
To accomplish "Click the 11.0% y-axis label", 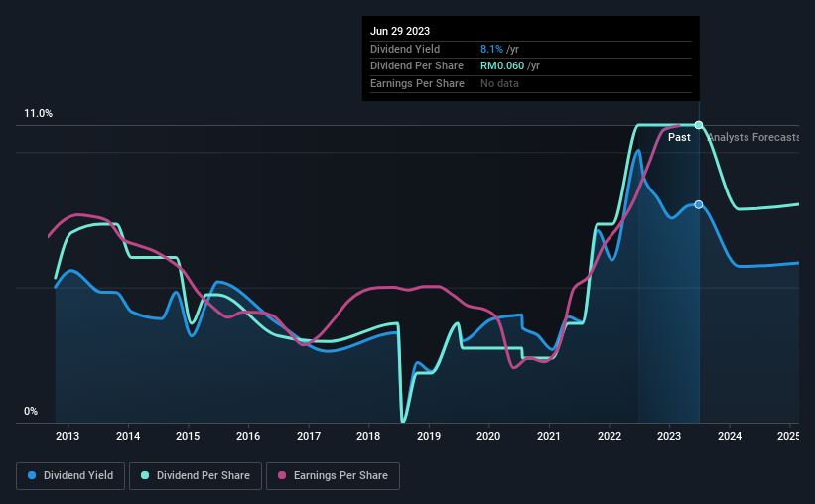I will [39, 114].
